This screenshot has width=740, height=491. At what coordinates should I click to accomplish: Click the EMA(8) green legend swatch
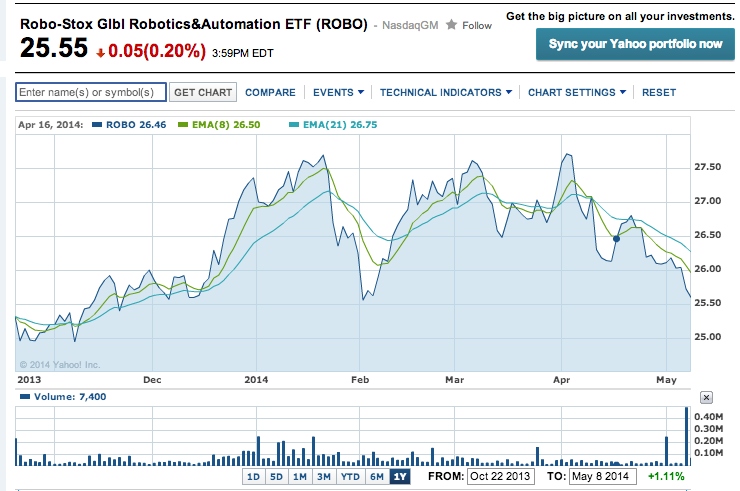click(x=183, y=125)
